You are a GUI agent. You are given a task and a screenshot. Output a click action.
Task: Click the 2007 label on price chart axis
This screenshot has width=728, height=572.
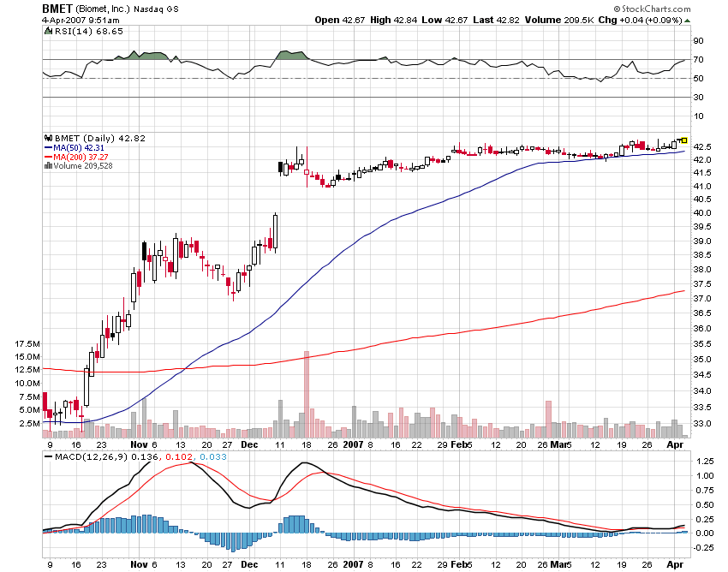(x=354, y=444)
